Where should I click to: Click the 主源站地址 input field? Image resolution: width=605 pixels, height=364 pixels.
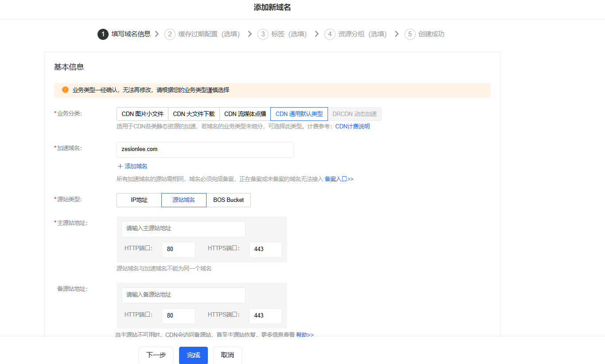pos(183,229)
